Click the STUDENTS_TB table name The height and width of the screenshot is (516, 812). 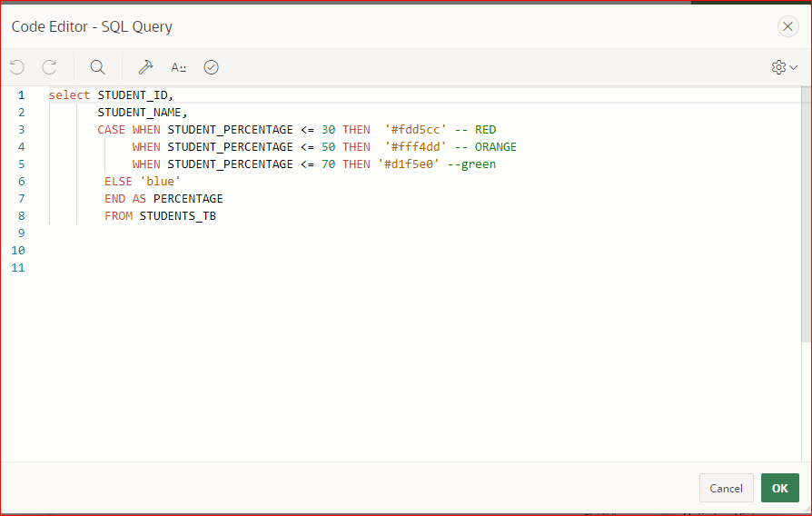click(x=178, y=216)
